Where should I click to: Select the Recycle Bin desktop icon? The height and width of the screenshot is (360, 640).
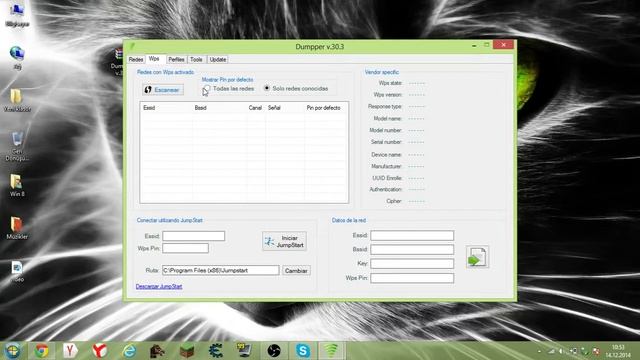point(17,146)
